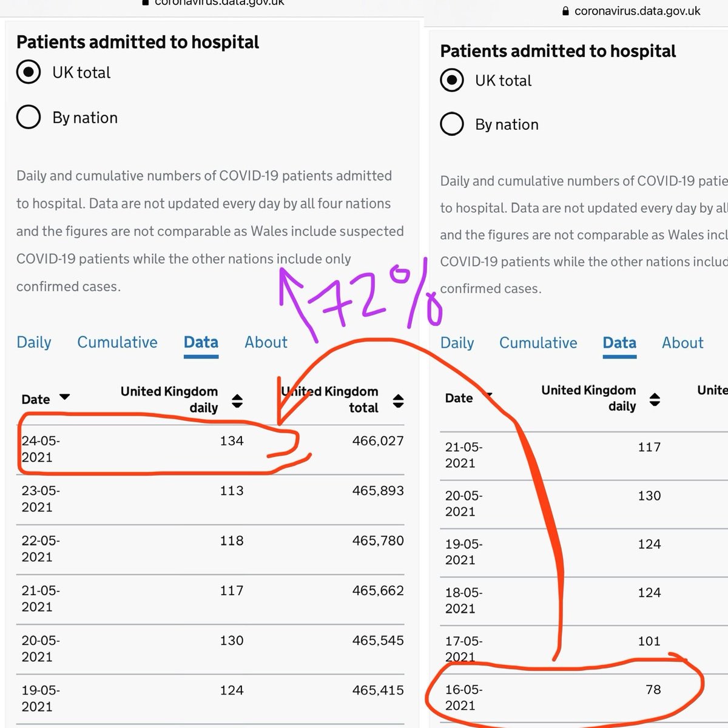Viewport: 728px width, 728px height.
Task: Open the Daily tab in right panel
Action: 457,343
